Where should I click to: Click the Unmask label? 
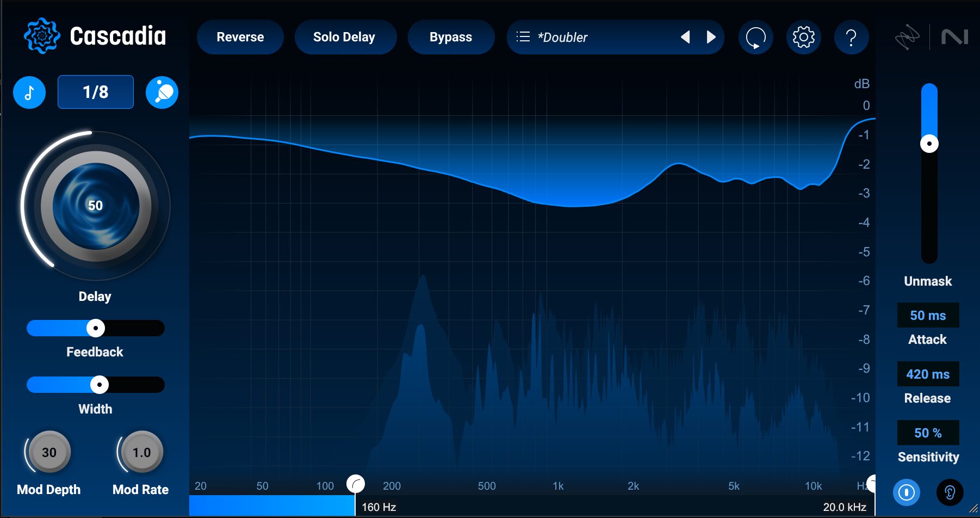(928, 281)
